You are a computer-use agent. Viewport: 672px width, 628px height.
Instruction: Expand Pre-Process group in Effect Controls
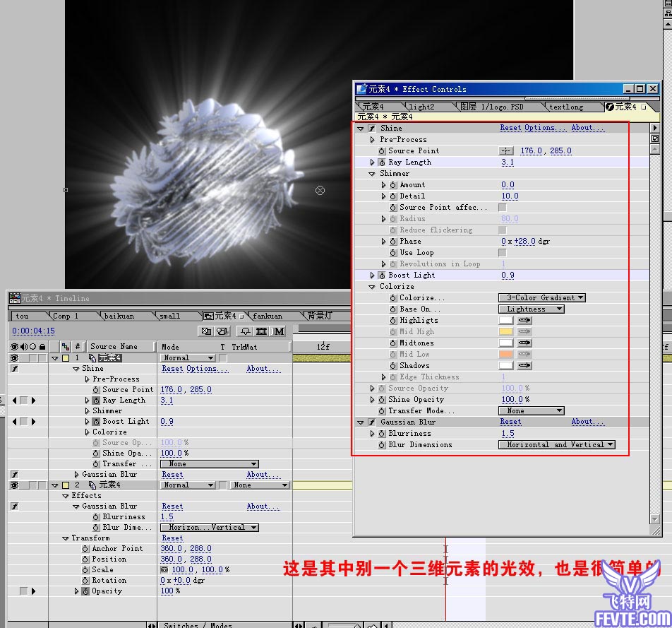(x=372, y=139)
